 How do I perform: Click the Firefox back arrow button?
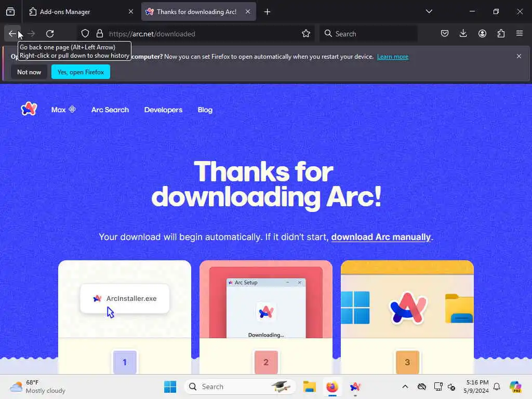click(x=12, y=34)
